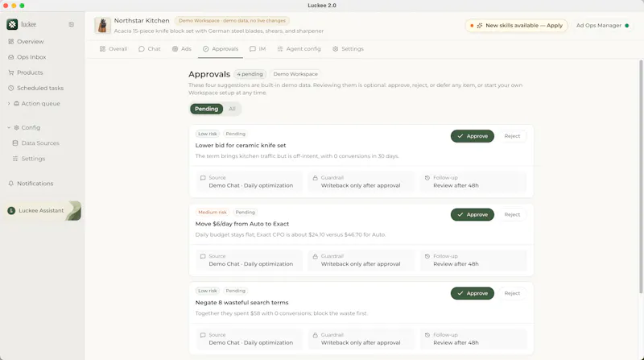Viewport: 644px width, 360px height.
Task: Switch to the Chat tab
Action: pos(150,49)
